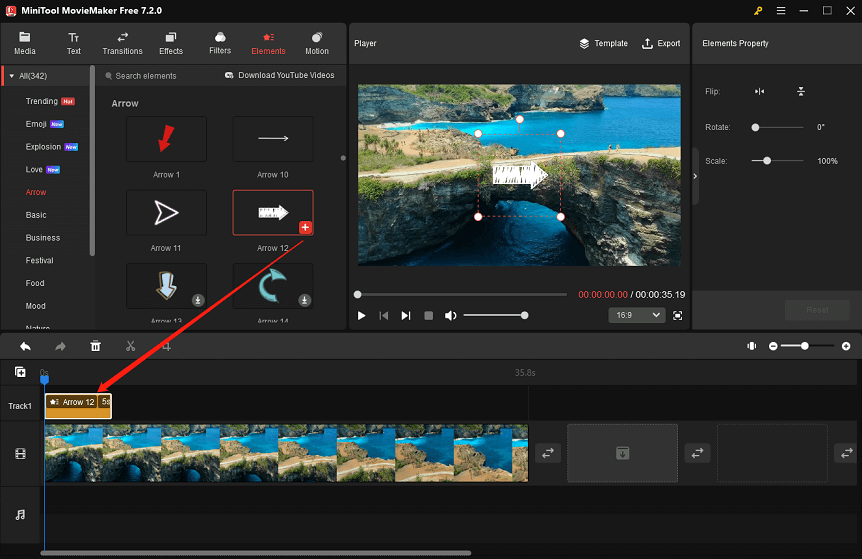Switch to the Transitions tab
The width and height of the screenshot is (862, 559).
coord(122,43)
